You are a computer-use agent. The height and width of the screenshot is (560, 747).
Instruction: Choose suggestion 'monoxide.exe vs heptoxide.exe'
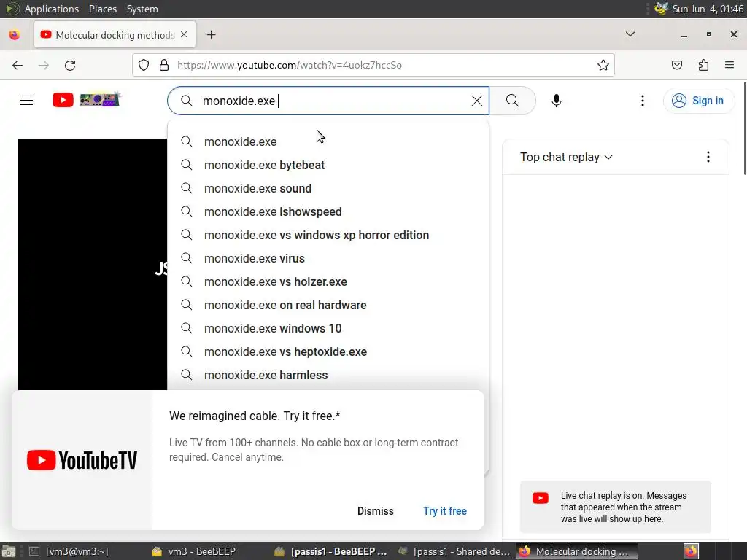pos(328,352)
